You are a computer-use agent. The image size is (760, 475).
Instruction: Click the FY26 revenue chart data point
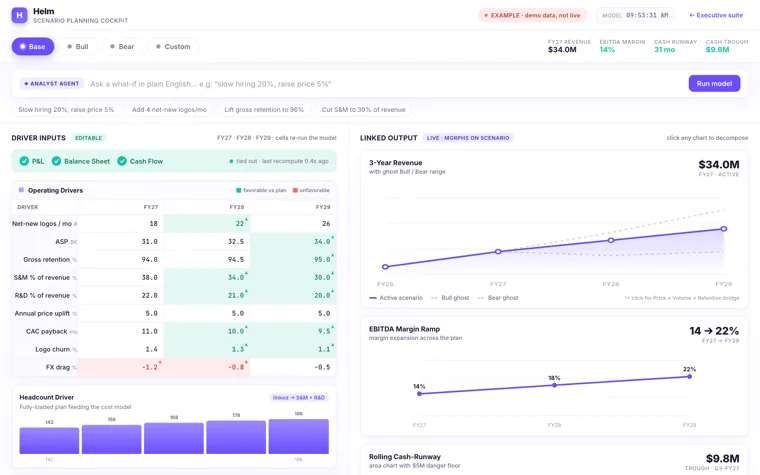click(385, 267)
